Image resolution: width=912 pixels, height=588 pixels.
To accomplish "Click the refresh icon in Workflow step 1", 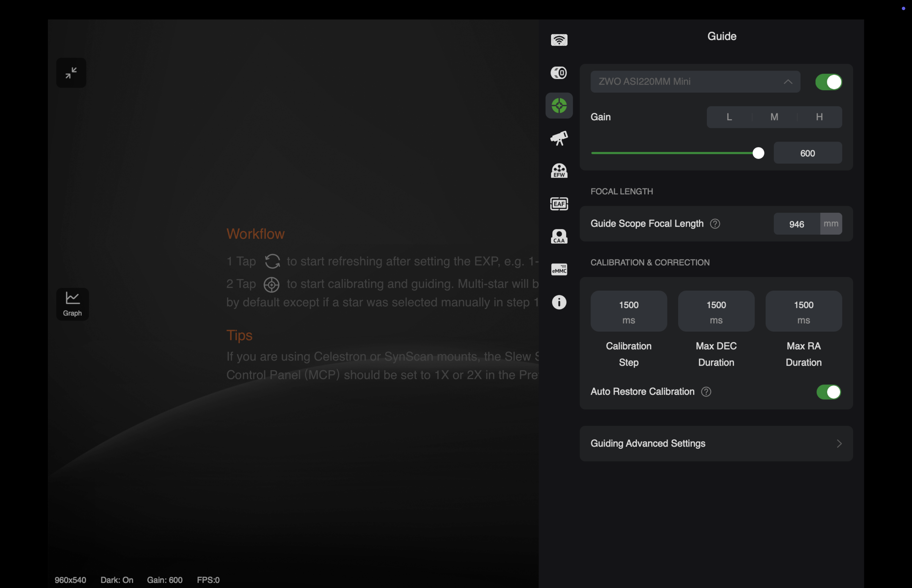I will 272,262.
